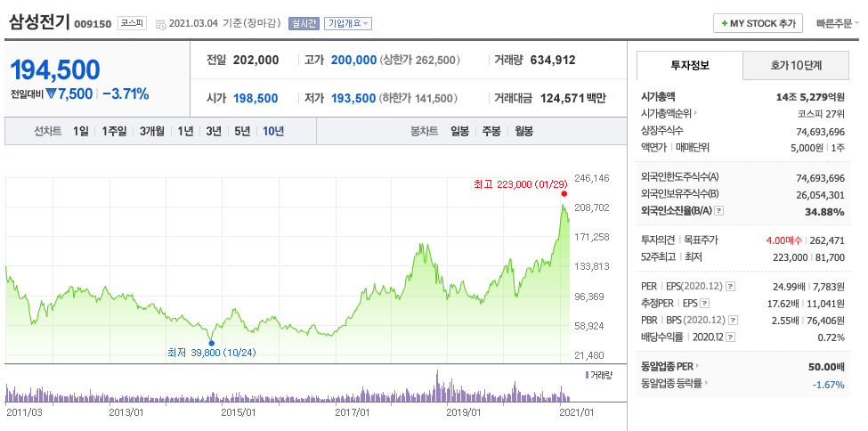Viewport: 868px width, 431px height.
Task: Click the 52주최고 value 223,000
Action: pyautogui.click(x=790, y=257)
